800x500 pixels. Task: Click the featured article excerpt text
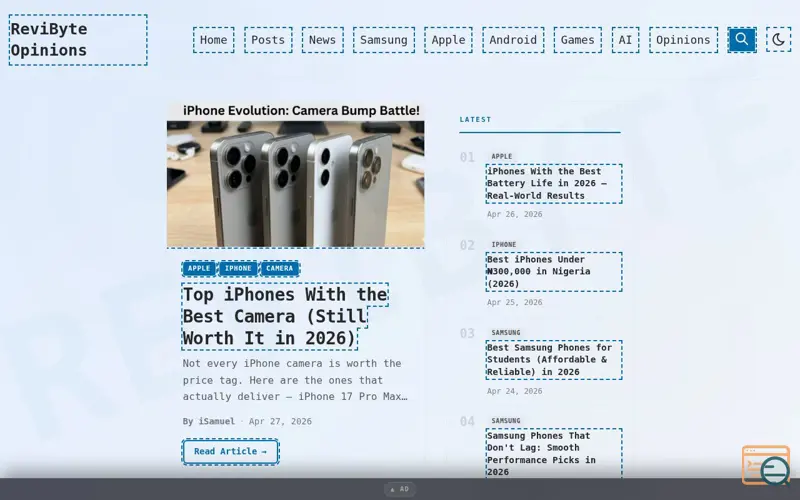tap(295, 380)
